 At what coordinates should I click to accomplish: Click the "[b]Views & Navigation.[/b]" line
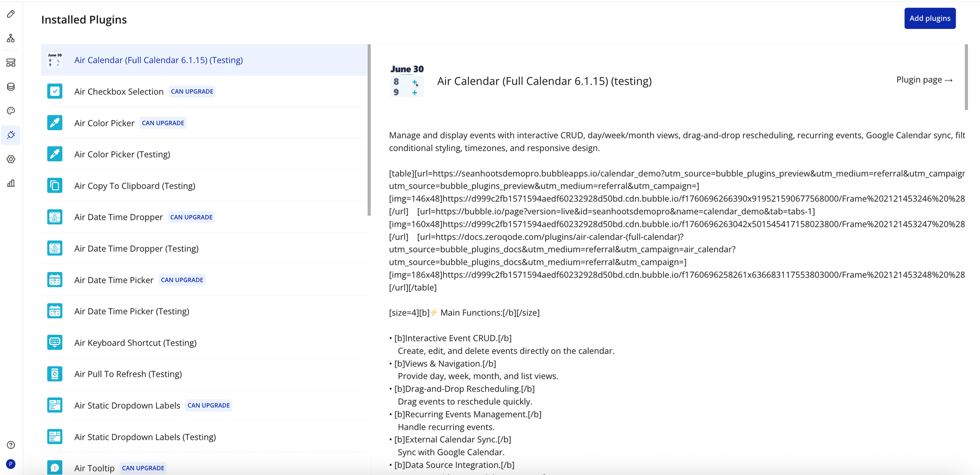445,363
